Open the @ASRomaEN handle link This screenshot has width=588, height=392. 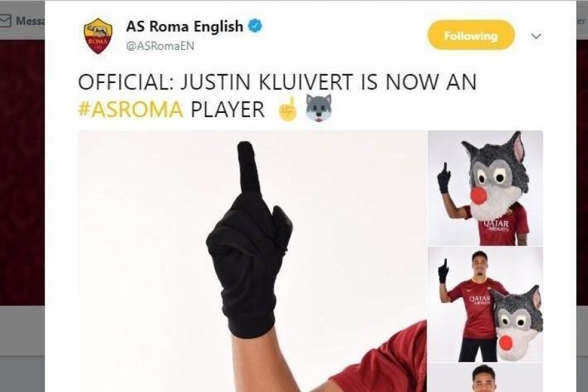[x=160, y=46]
